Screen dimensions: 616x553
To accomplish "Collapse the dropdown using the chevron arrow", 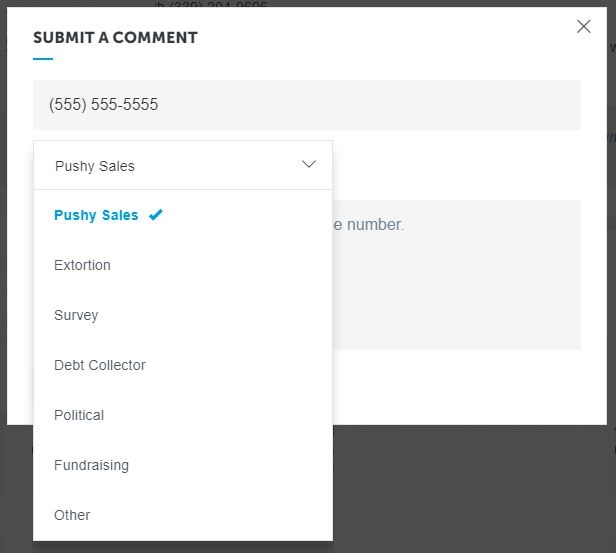I will pyautogui.click(x=309, y=165).
